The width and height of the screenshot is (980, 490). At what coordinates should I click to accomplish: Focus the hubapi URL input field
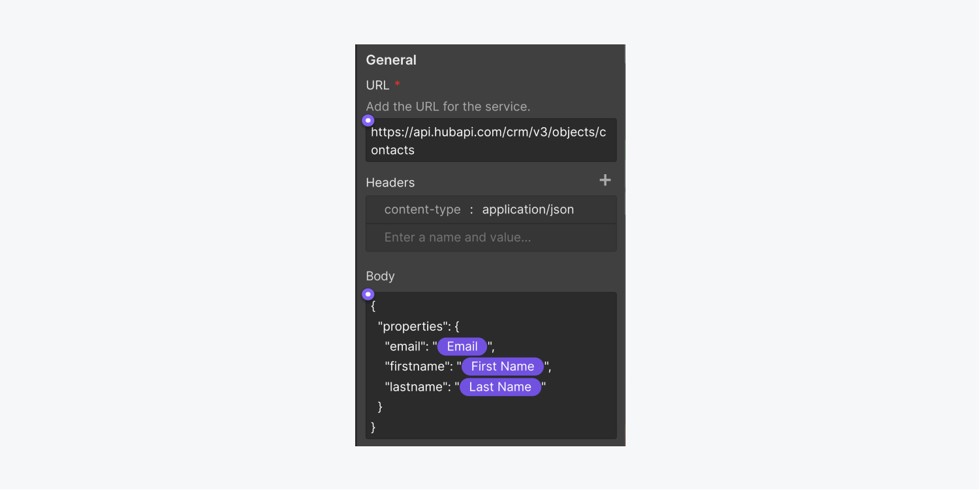491,140
